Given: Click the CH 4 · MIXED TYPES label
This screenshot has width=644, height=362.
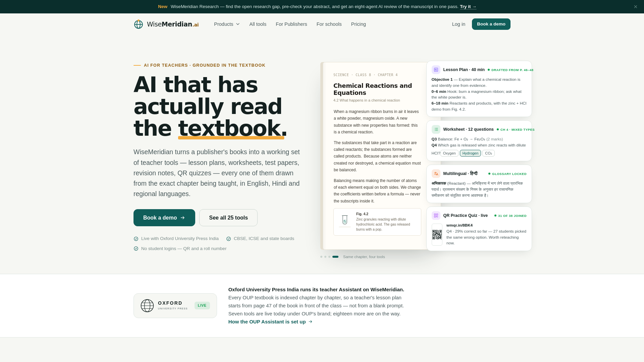Looking at the screenshot, I should (516, 130).
